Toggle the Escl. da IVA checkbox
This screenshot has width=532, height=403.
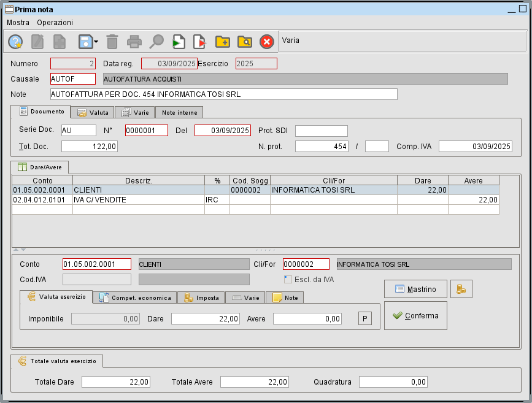click(x=288, y=280)
